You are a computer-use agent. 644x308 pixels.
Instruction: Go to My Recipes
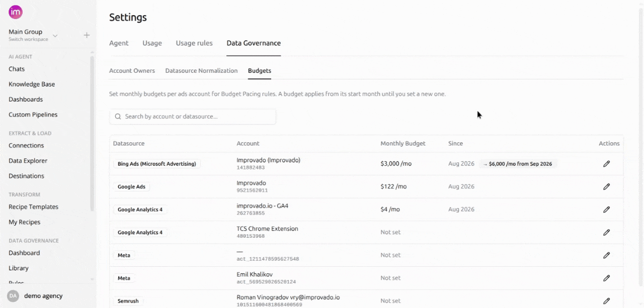[x=24, y=222]
